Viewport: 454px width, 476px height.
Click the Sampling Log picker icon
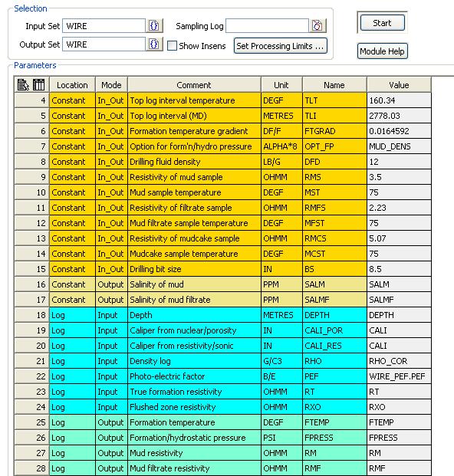tap(317, 26)
